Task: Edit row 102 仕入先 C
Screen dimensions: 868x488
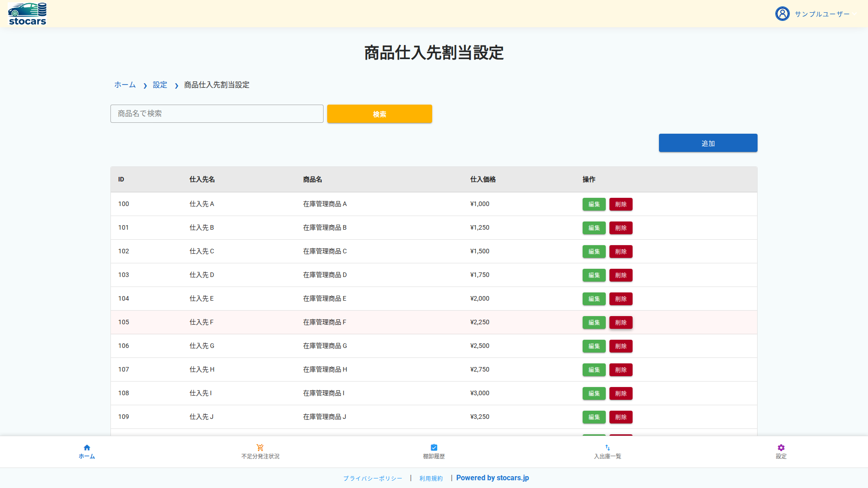Action: pyautogui.click(x=594, y=252)
